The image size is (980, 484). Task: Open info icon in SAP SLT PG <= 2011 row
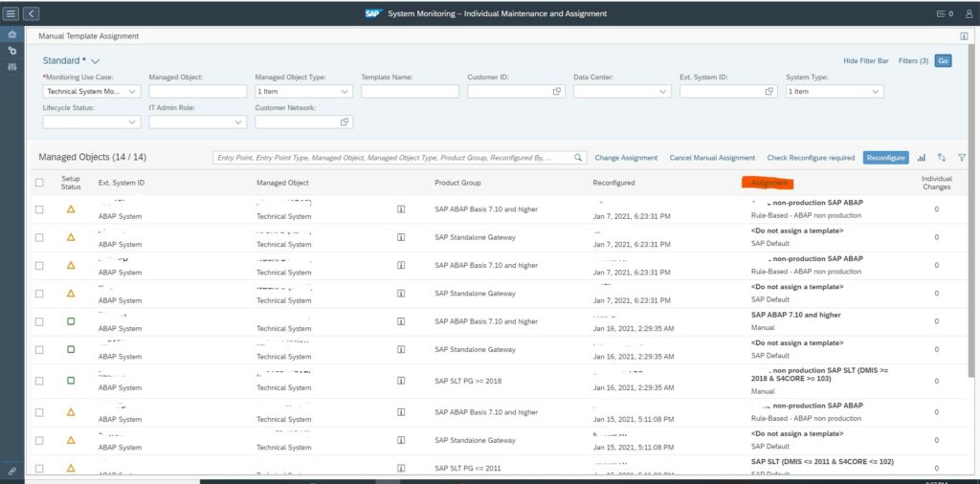[x=401, y=468]
